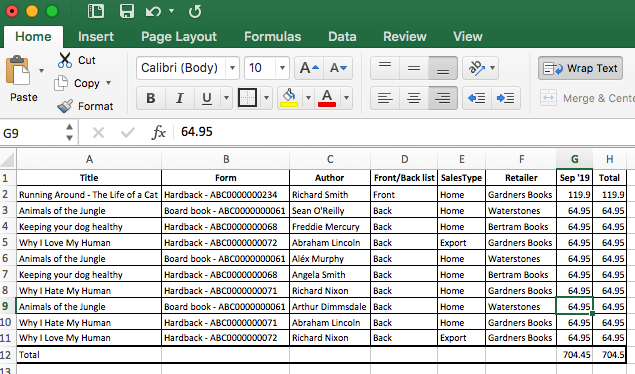
Task: Click the 'Freddie Mercury' author cell
Action: tap(330, 227)
